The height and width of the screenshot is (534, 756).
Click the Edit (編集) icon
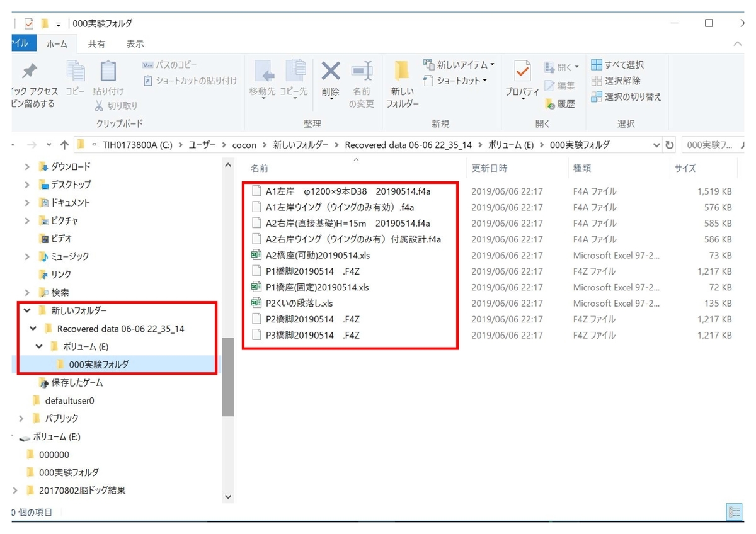550,85
